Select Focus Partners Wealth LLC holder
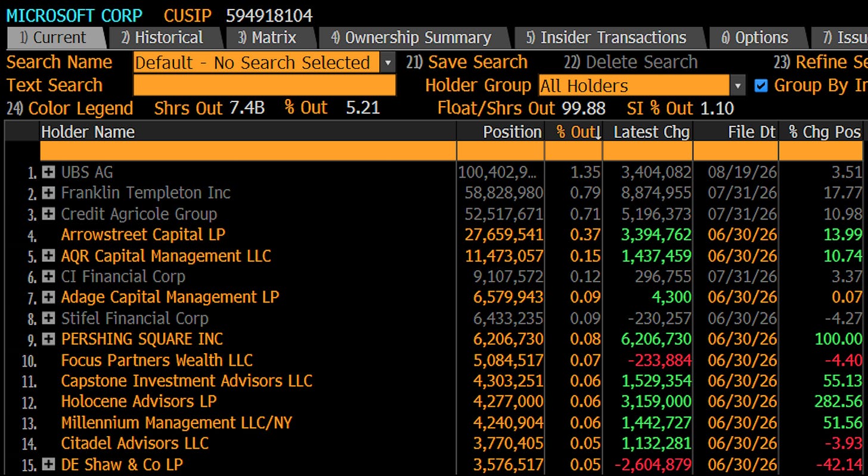The image size is (868, 476). [157, 360]
